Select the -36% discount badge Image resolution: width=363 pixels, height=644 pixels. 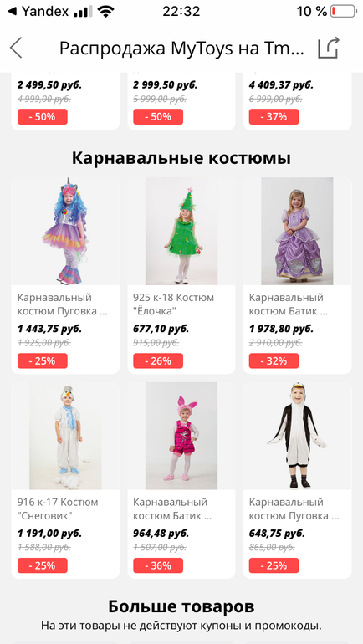[158, 565]
